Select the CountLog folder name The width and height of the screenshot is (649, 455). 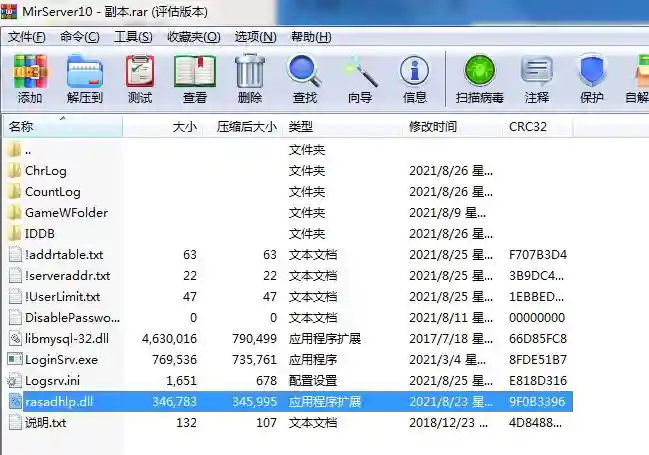point(53,192)
